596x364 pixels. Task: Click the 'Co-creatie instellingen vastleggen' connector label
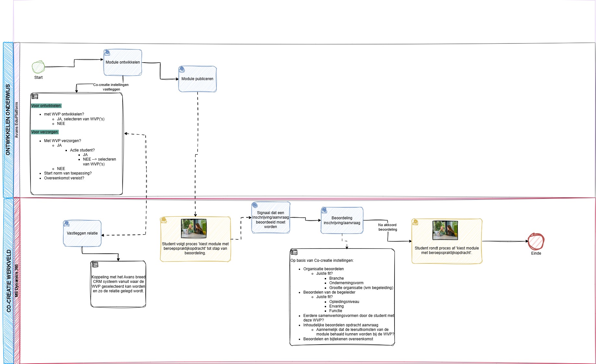click(x=111, y=87)
